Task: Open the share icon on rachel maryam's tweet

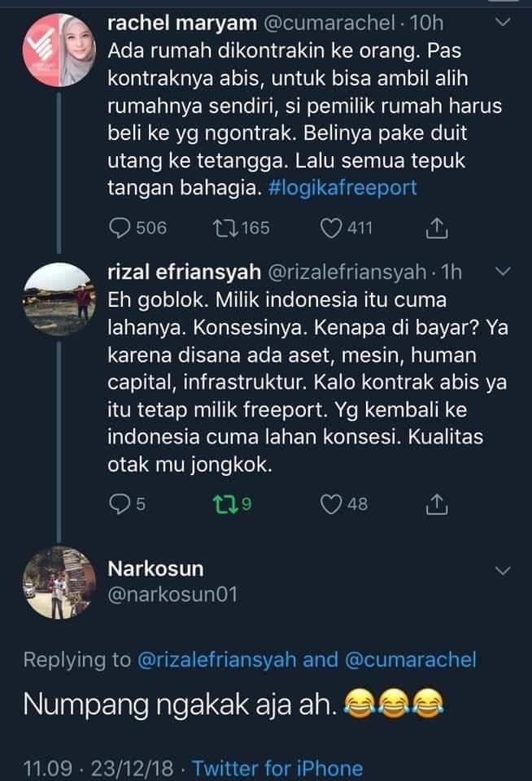Action: [437, 229]
